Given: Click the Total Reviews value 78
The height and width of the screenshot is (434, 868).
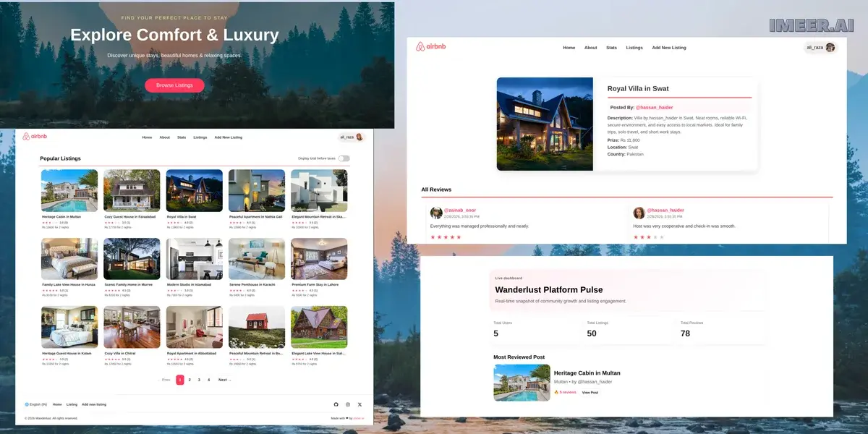Looking at the screenshot, I should tap(686, 333).
